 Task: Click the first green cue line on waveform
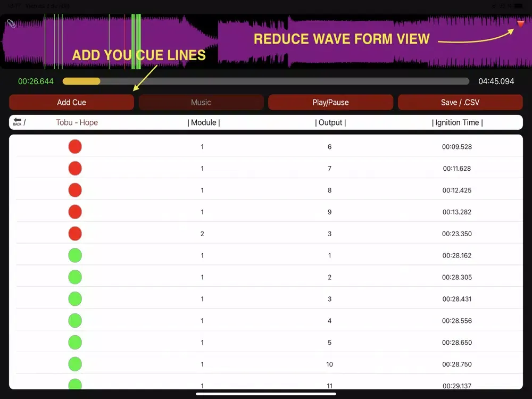pos(45,41)
